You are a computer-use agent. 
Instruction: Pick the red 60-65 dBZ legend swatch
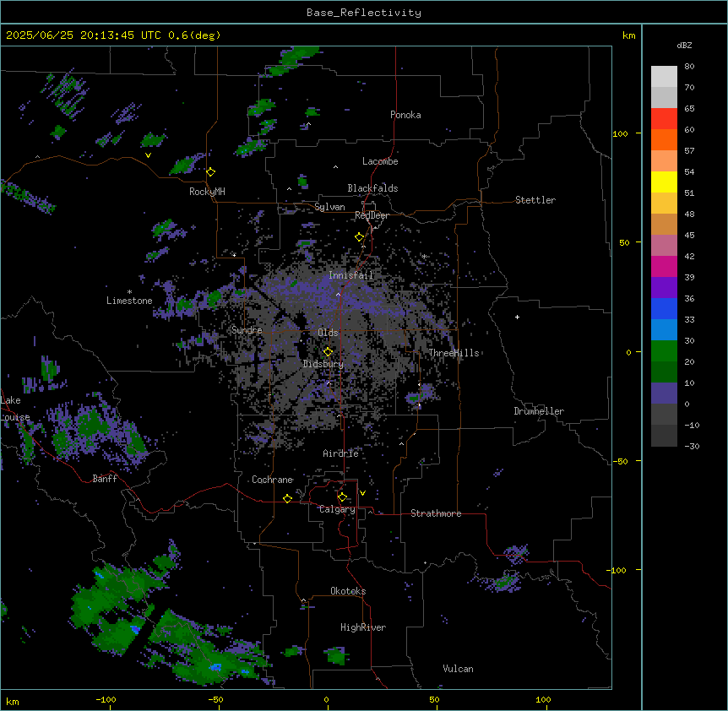point(664,119)
